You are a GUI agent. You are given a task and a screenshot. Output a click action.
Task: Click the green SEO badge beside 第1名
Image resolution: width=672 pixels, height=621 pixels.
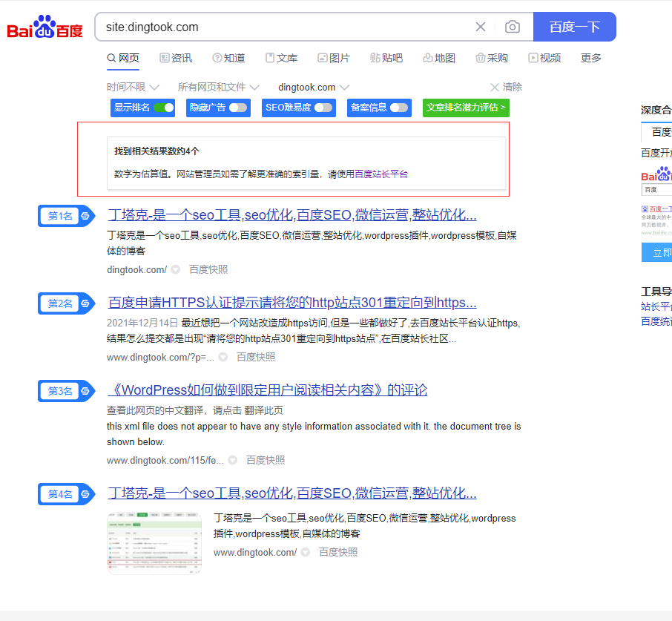tap(85, 216)
